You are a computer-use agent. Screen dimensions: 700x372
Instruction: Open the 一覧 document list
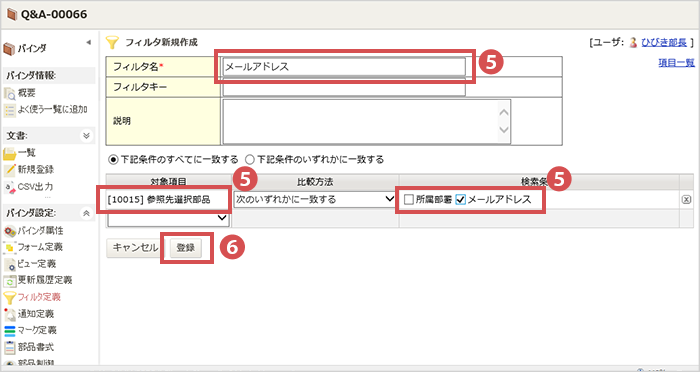(x=26, y=153)
